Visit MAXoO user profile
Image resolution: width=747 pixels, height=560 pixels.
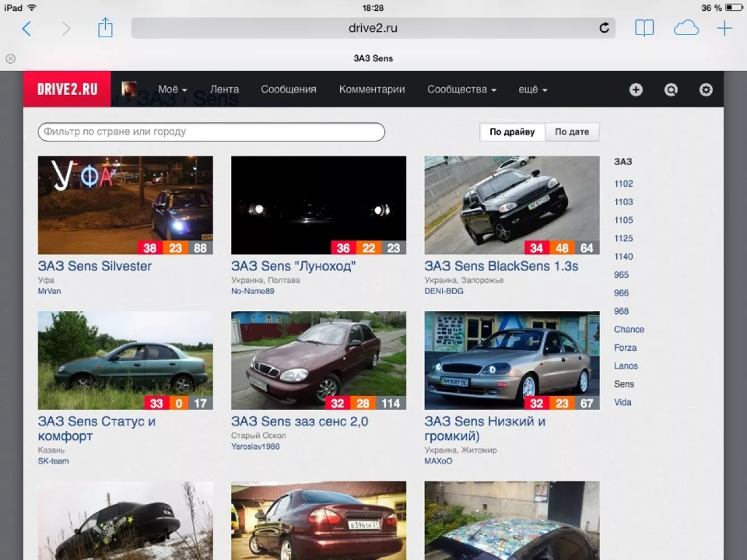pyautogui.click(x=439, y=461)
